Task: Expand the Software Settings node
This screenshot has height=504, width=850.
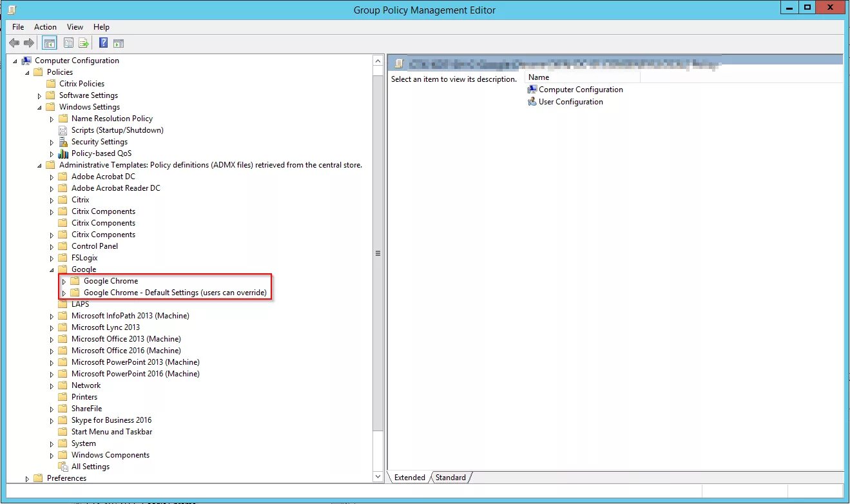Action: 39,96
